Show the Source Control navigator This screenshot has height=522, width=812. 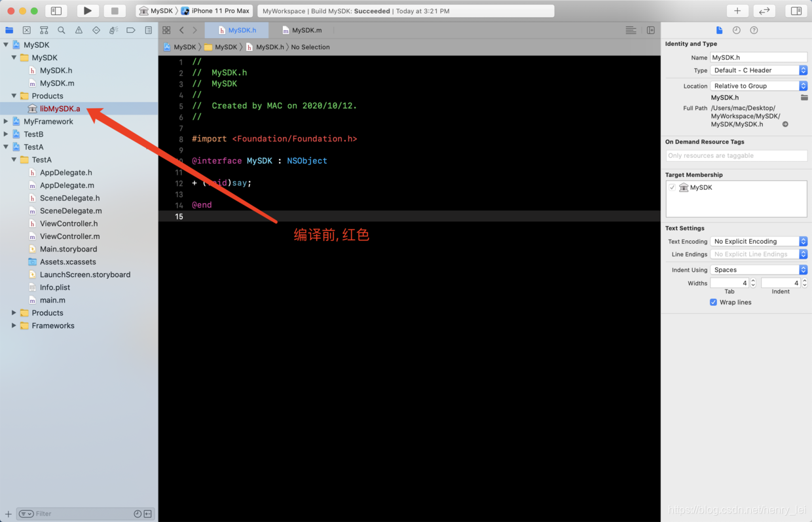26,30
